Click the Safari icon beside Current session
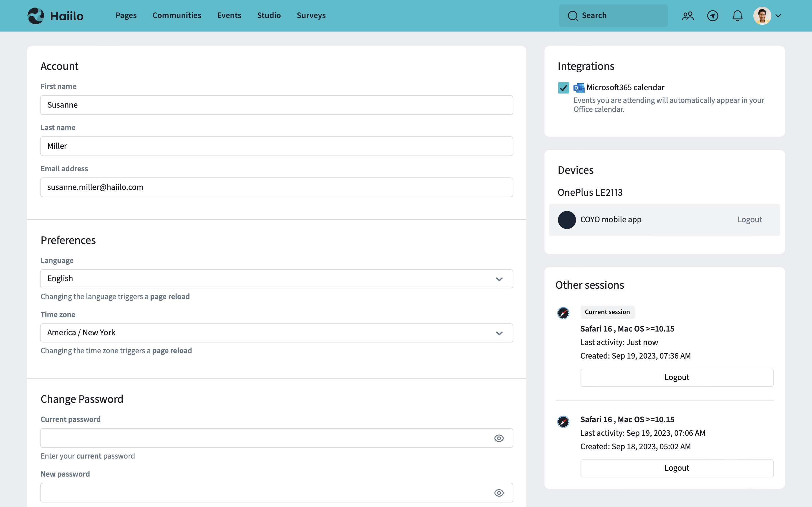Image resolution: width=812 pixels, height=507 pixels. coord(563,313)
